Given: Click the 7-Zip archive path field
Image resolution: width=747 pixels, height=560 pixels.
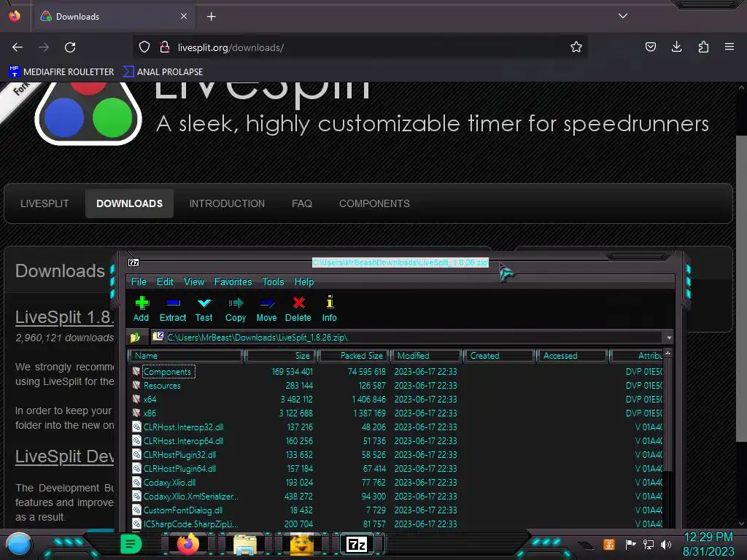Looking at the screenshot, I should click(x=408, y=338).
